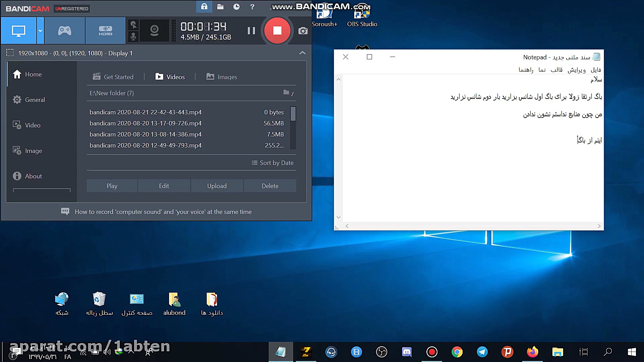Select Game Recording mode gamepad icon
The height and width of the screenshot is (362, 644).
(x=64, y=31)
